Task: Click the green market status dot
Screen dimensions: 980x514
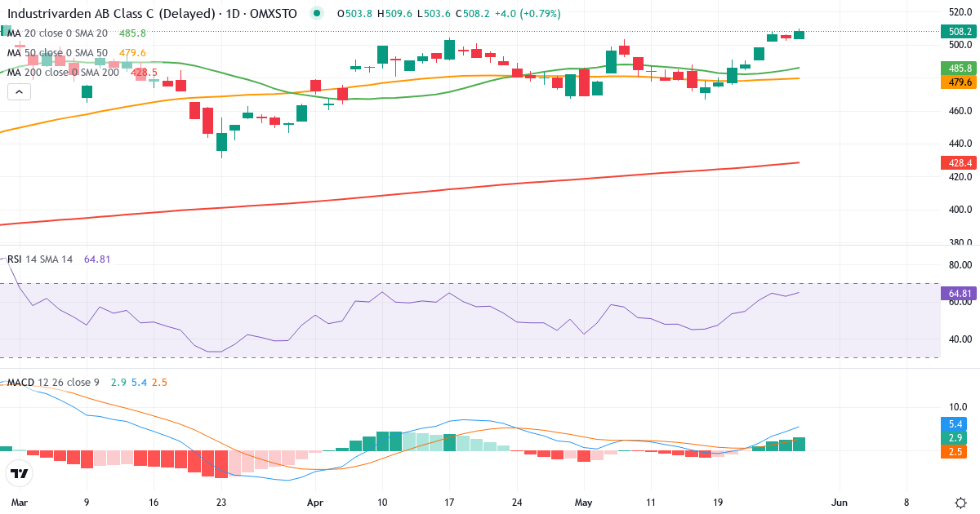Action: click(x=318, y=13)
